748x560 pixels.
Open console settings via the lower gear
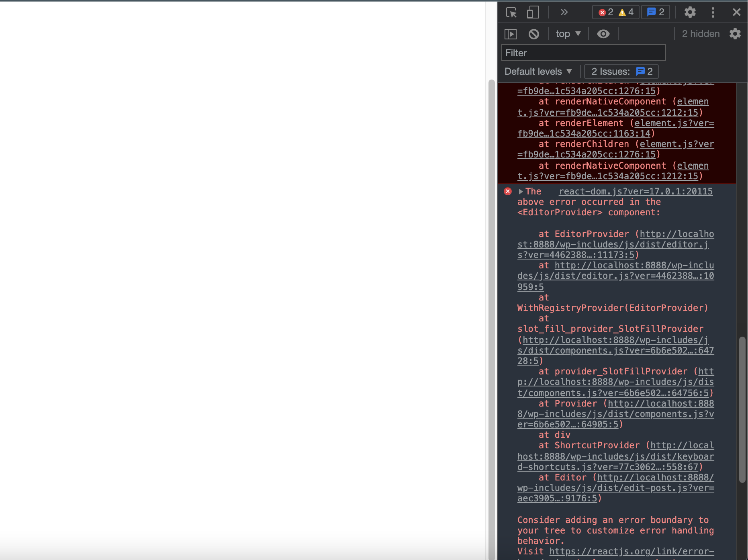735,34
